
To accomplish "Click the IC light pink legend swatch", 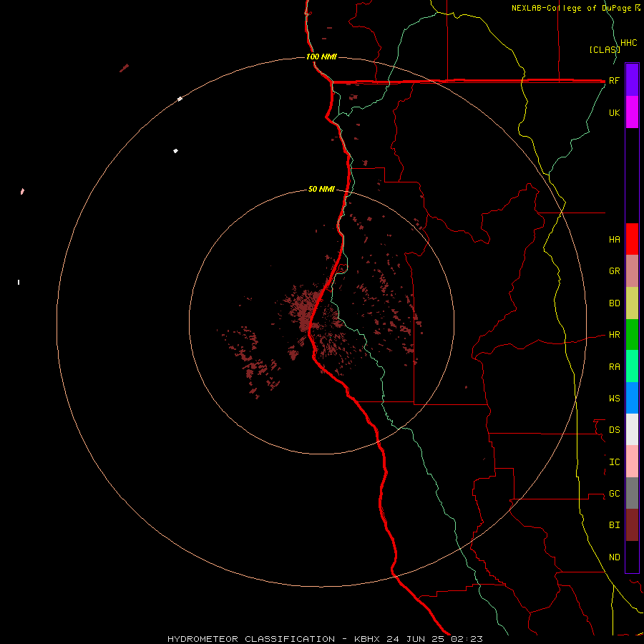I will coord(632,462).
